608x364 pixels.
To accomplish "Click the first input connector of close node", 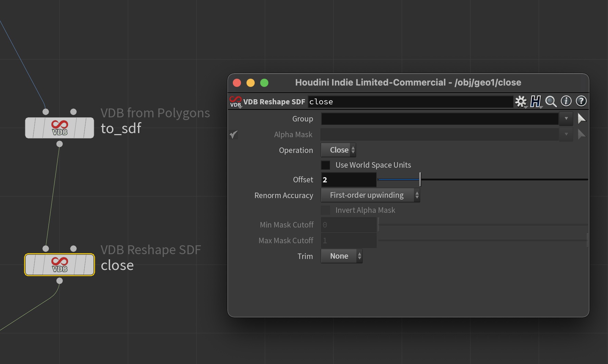I will click(x=46, y=249).
